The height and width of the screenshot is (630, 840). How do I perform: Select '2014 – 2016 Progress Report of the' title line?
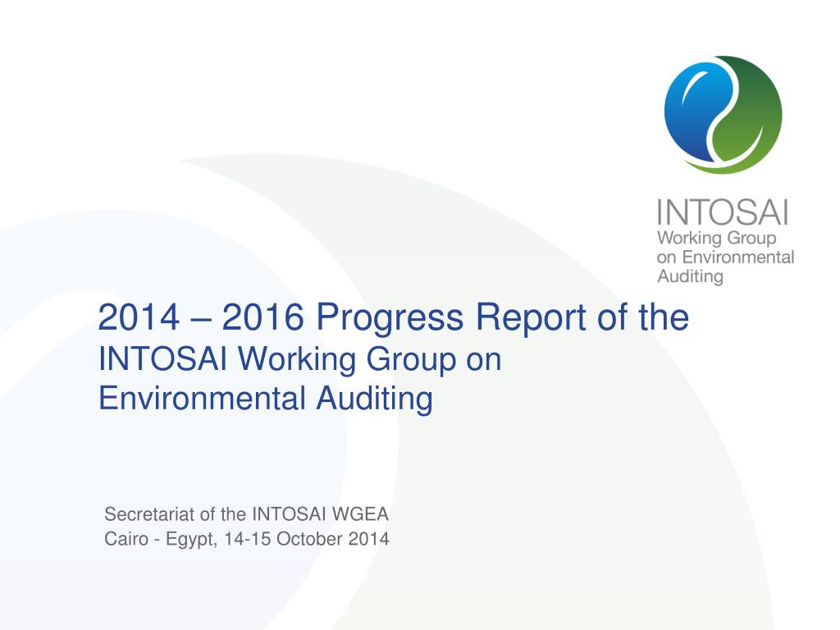pos(393,317)
